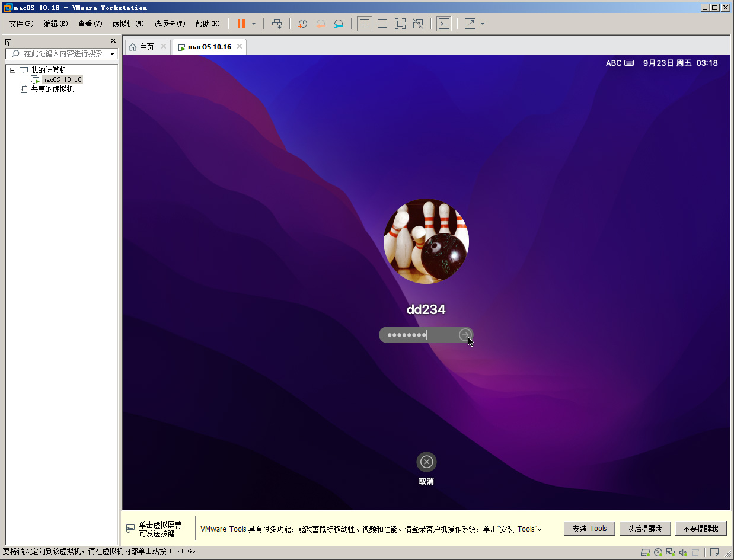Toggle the console view button

(443, 24)
